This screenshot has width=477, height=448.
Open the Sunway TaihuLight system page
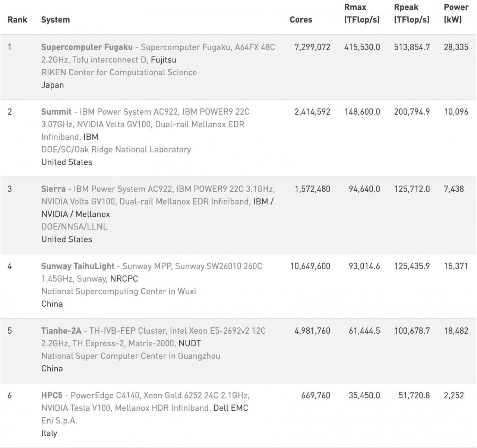point(78,266)
